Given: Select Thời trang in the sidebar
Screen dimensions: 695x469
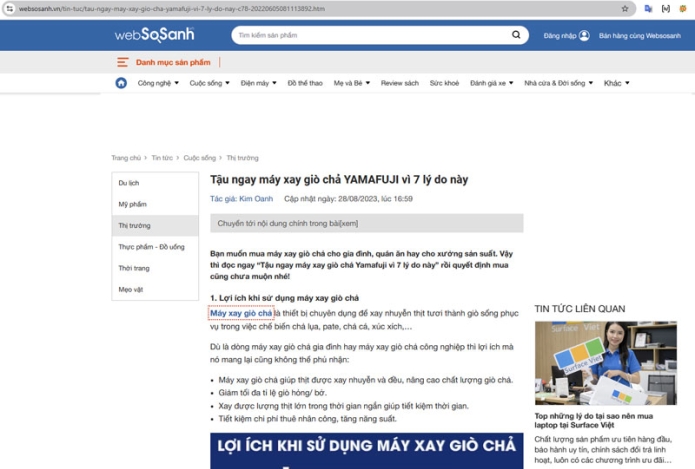Looking at the screenshot, I should click(155, 268).
